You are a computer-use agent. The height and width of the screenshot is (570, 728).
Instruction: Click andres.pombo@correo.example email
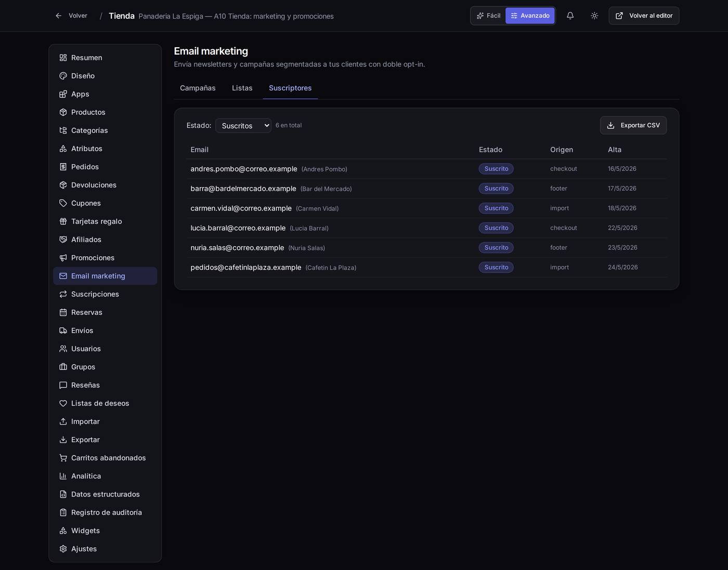click(244, 169)
